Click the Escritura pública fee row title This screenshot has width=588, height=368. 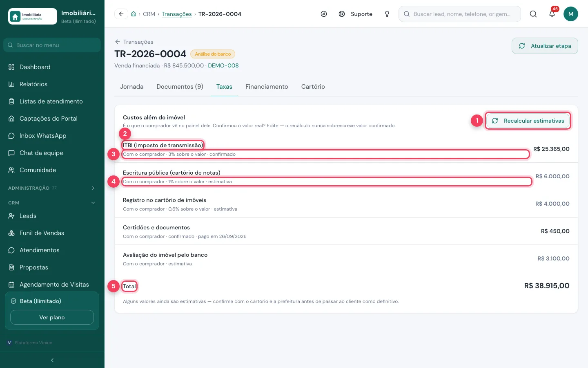click(171, 173)
